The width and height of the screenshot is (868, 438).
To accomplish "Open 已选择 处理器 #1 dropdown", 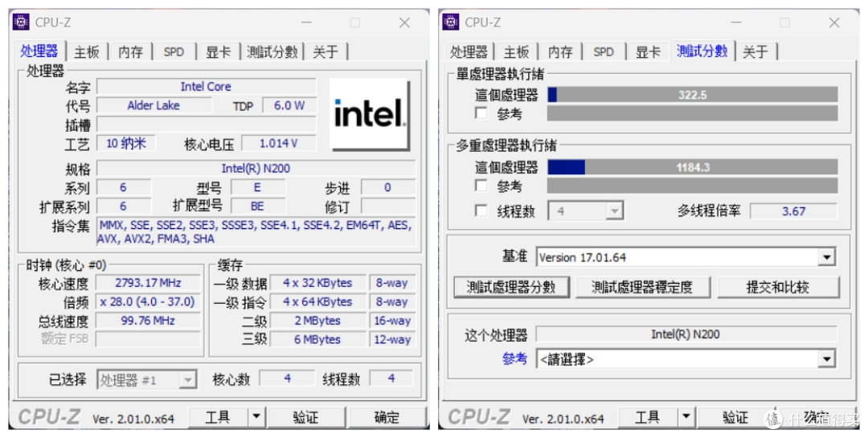I will click(x=147, y=380).
